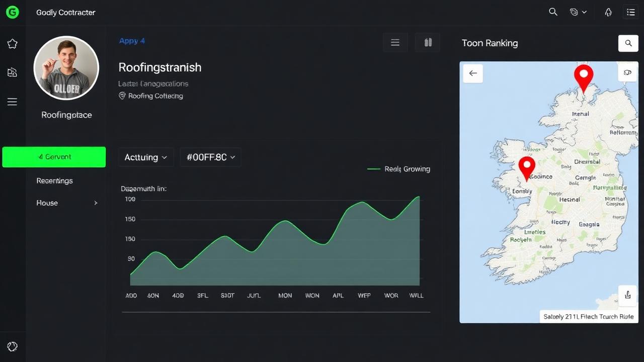Open the documents sidebar icon

pyautogui.click(x=13, y=72)
